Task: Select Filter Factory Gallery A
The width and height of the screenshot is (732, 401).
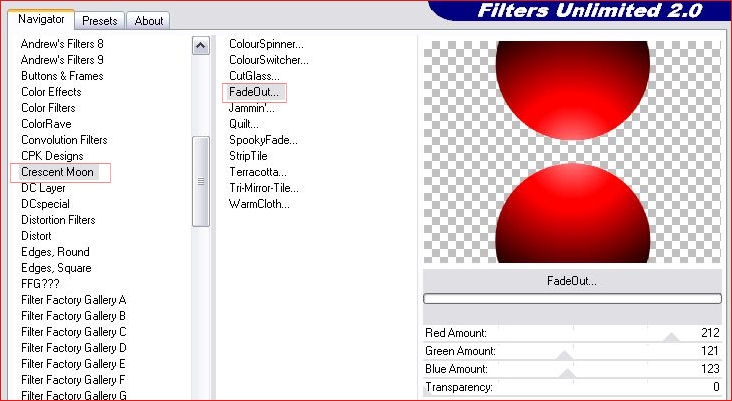Action: point(74,300)
